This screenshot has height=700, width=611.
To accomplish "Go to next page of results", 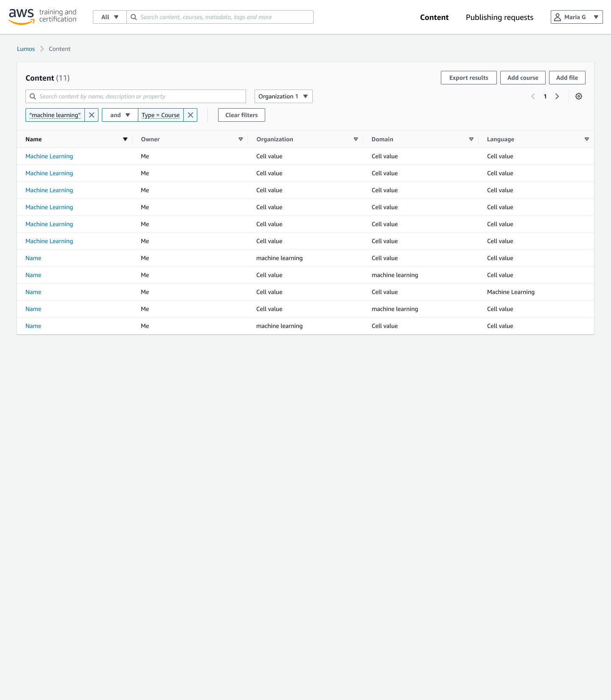I will point(557,96).
